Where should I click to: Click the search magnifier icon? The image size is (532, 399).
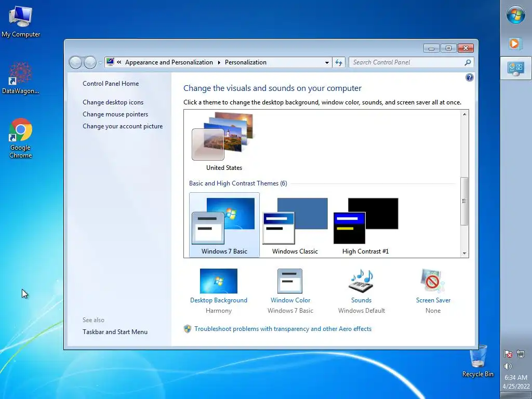[x=468, y=62]
